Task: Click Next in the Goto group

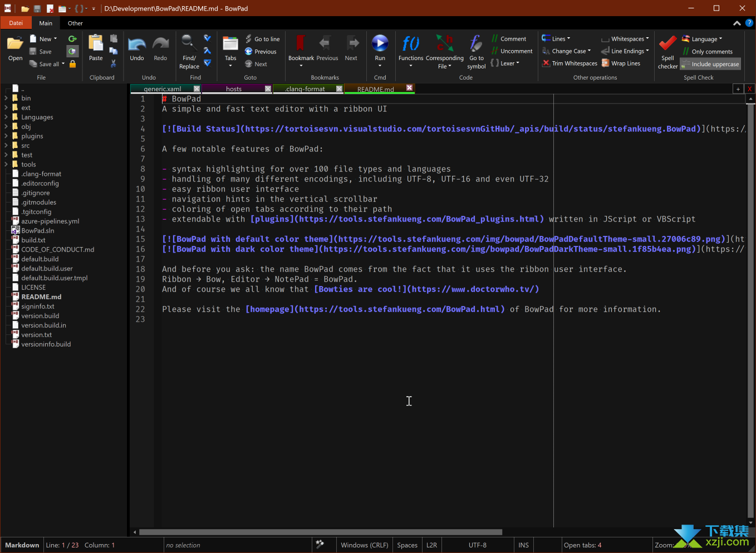Action: pyautogui.click(x=256, y=64)
